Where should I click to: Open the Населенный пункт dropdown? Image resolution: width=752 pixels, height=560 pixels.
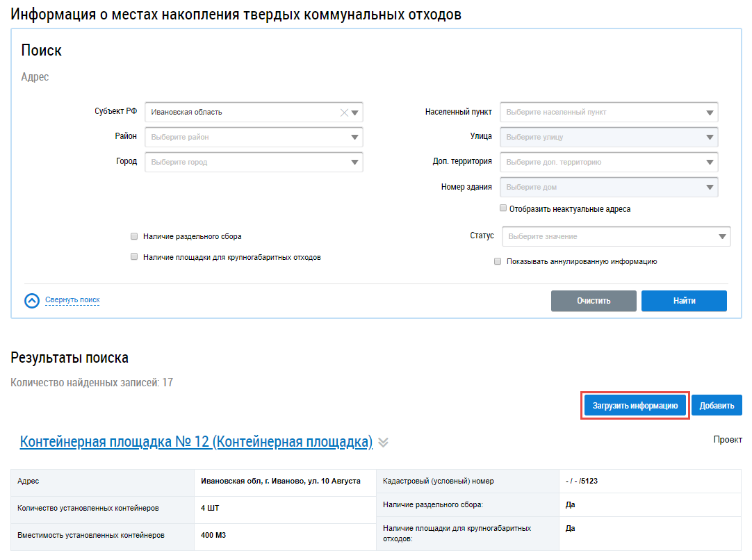710,113
